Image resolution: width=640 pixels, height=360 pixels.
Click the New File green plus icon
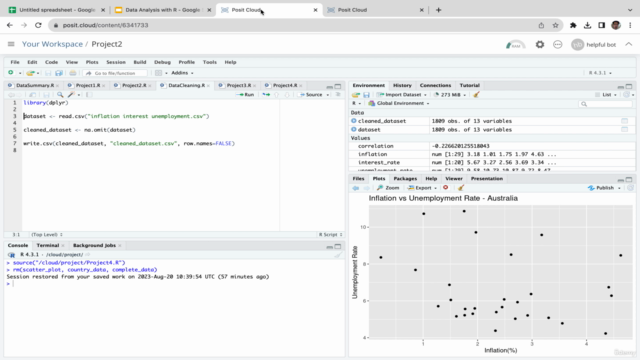tap(11, 73)
